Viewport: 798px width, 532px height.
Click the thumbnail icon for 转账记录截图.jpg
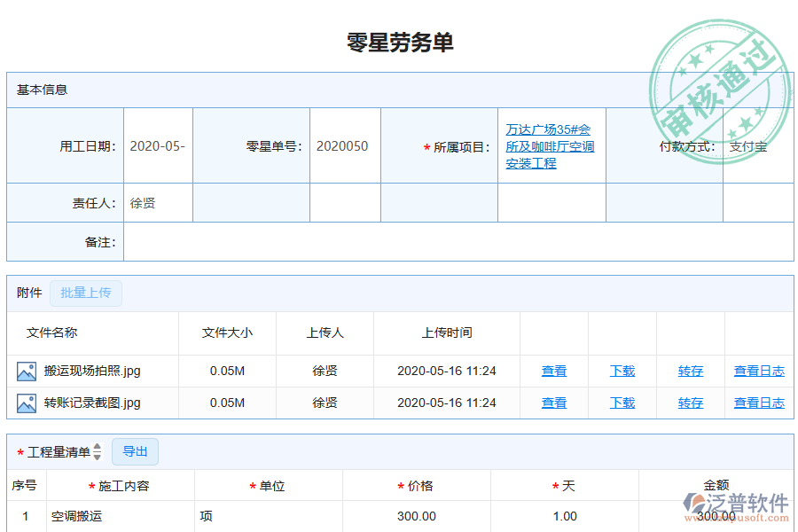(x=27, y=403)
